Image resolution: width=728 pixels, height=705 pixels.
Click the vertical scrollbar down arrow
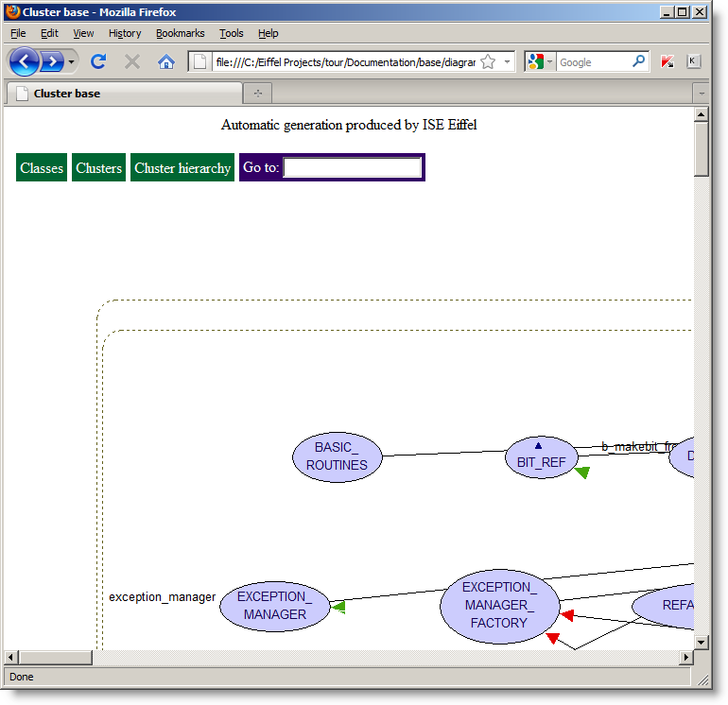(x=702, y=643)
